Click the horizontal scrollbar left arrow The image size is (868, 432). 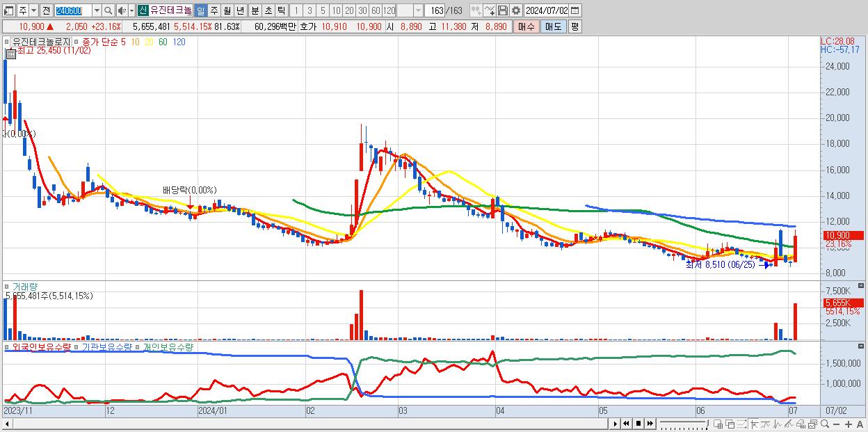coord(6,424)
